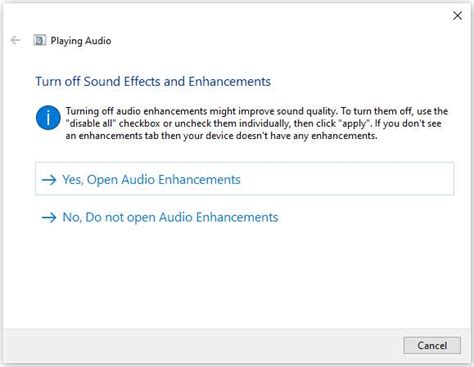Click the Playing Audio title text
The image size is (474, 367).
click(x=81, y=41)
